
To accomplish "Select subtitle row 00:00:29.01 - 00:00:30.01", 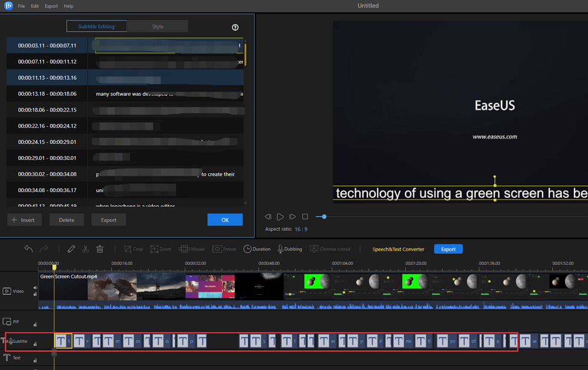I will pos(125,158).
